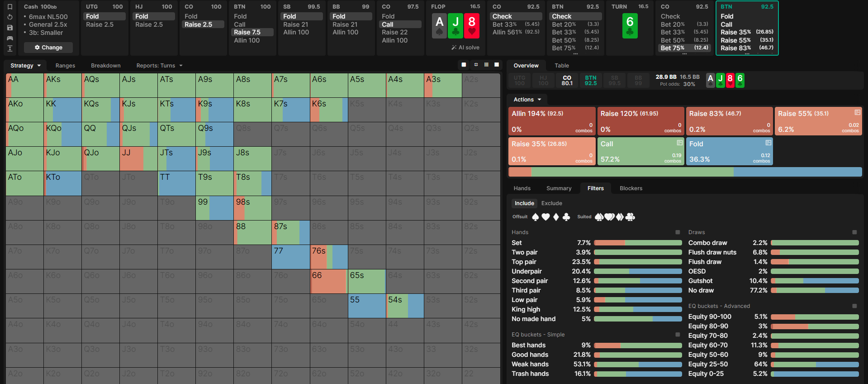
Task: Open the Table tab
Action: 562,66
